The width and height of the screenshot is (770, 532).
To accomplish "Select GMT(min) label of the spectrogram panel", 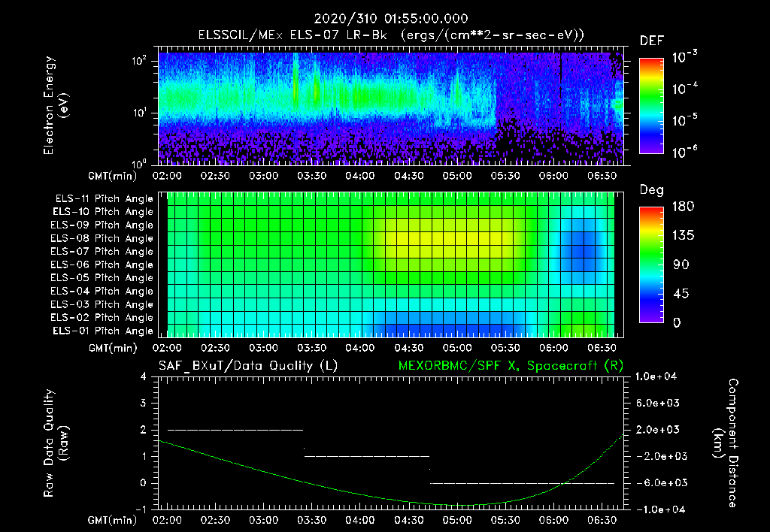I will point(113,176).
